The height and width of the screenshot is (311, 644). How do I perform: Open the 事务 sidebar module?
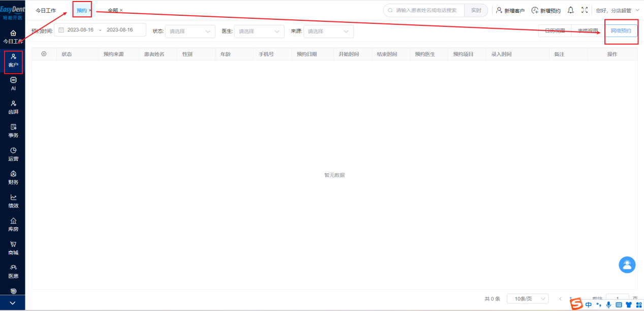point(13,131)
